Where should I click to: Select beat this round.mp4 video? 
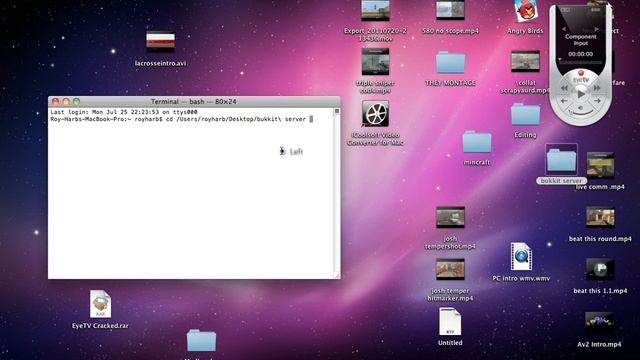(600, 217)
